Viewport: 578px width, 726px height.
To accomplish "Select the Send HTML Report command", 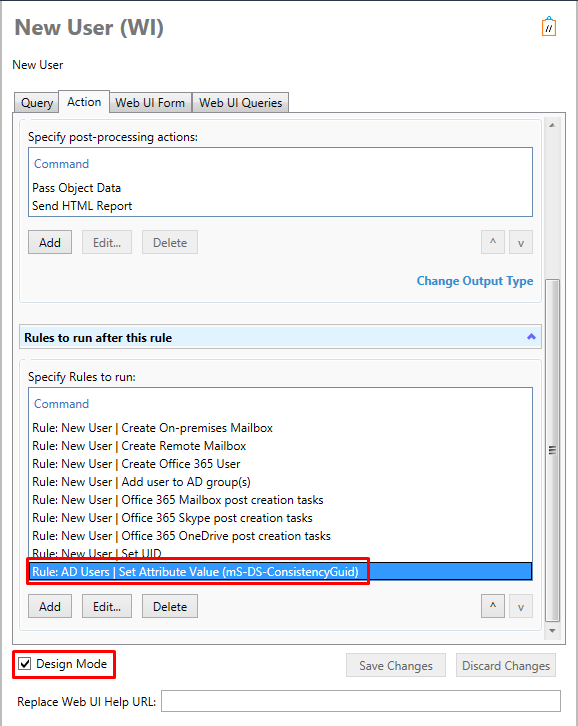I will [82, 206].
